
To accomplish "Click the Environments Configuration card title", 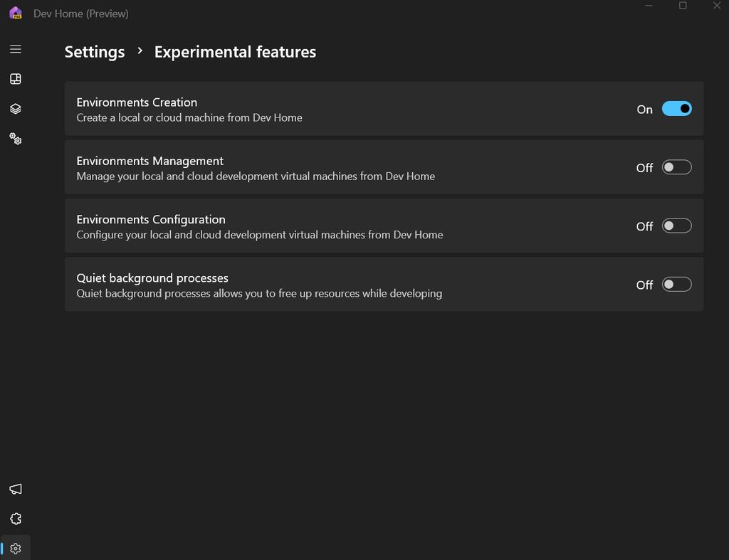I will (x=151, y=219).
